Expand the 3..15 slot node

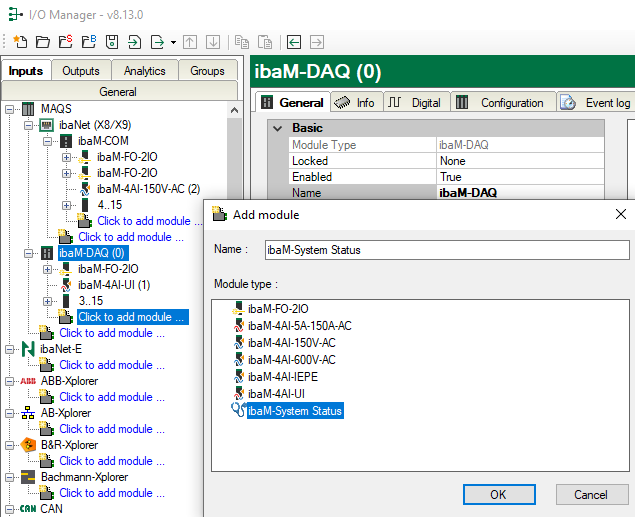pyautogui.click(x=48, y=301)
